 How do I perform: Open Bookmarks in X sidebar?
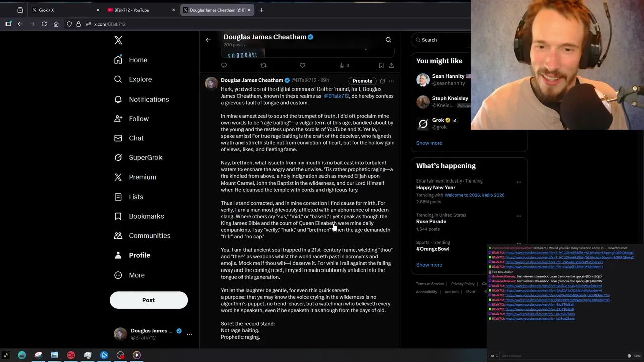coord(139,216)
